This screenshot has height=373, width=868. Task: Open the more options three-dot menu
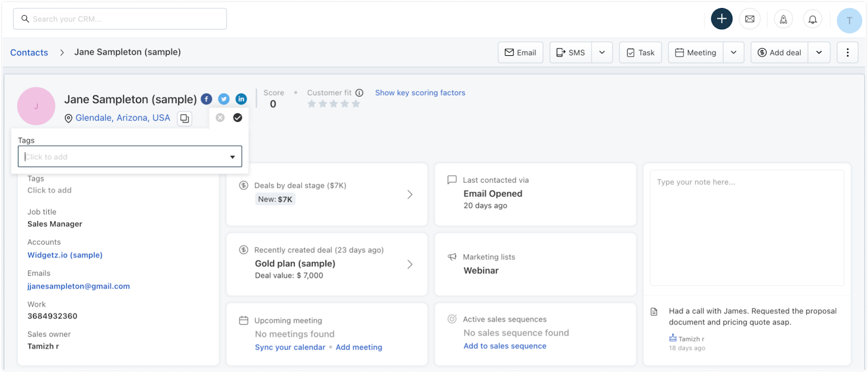coord(847,53)
